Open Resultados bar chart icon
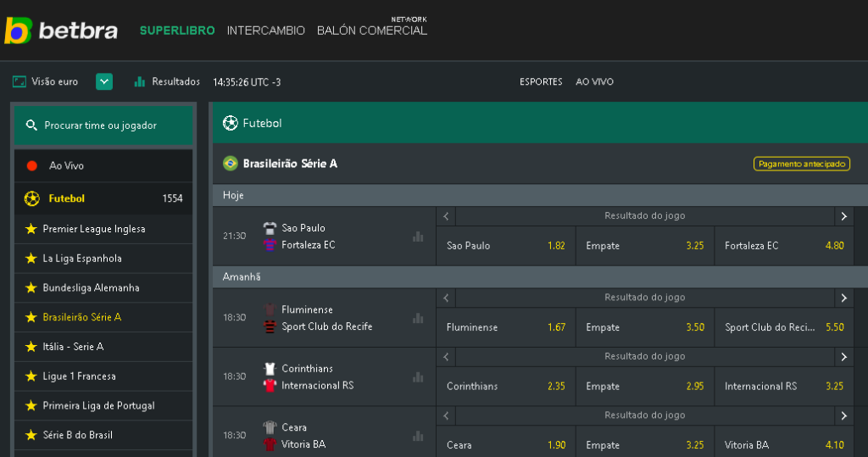This screenshot has width=868, height=457. pos(140,82)
